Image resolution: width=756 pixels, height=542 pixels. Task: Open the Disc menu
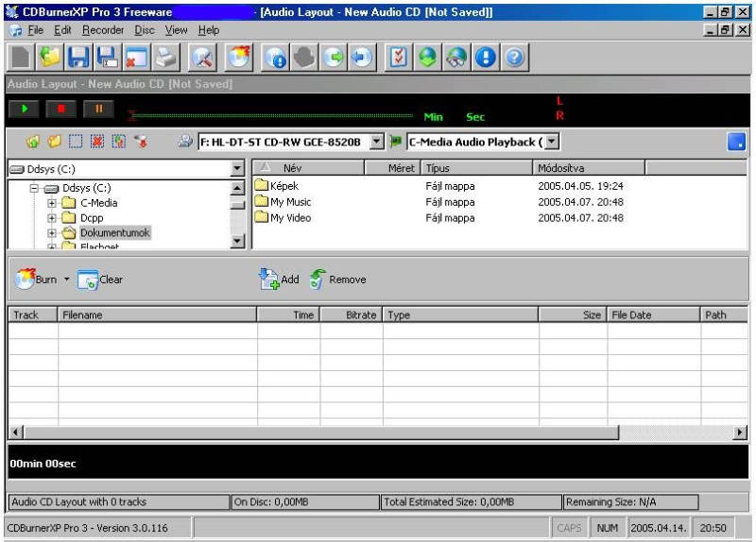coord(145,30)
